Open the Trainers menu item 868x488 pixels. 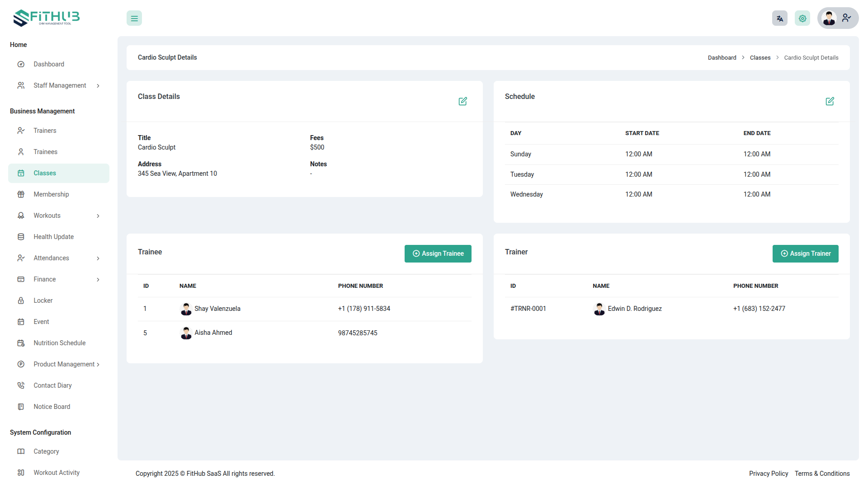[45, 131]
